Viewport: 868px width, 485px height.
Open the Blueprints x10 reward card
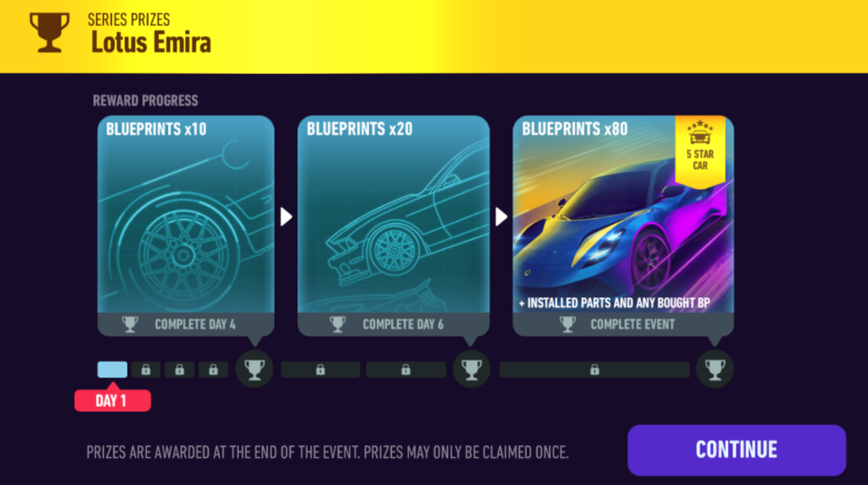coord(186,226)
